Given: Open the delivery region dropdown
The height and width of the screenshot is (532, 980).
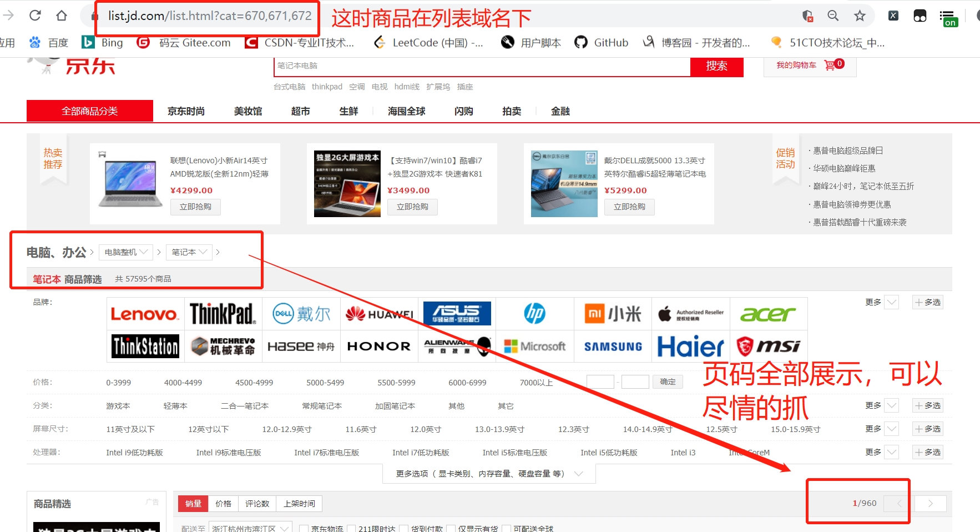Looking at the screenshot, I should click(250, 528).
